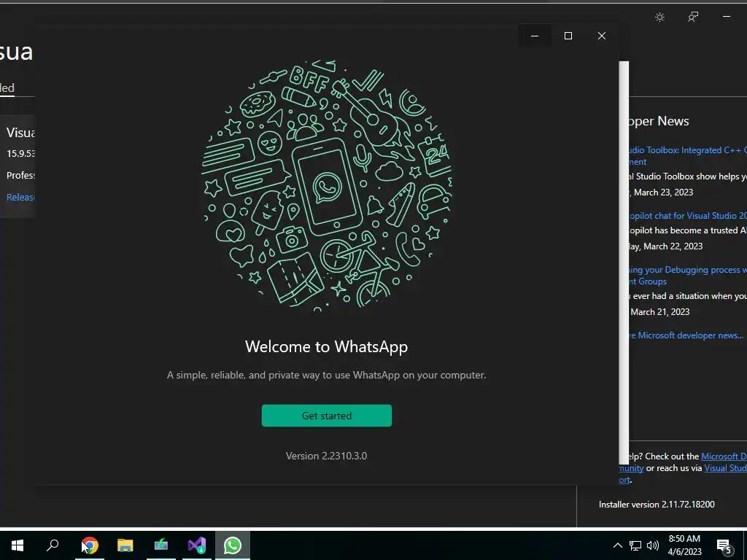Image resolution: width=747 pixels, height=560 pixels.
Task: Minimize the Visual Studio Installer window
Action: coord(727,17)
